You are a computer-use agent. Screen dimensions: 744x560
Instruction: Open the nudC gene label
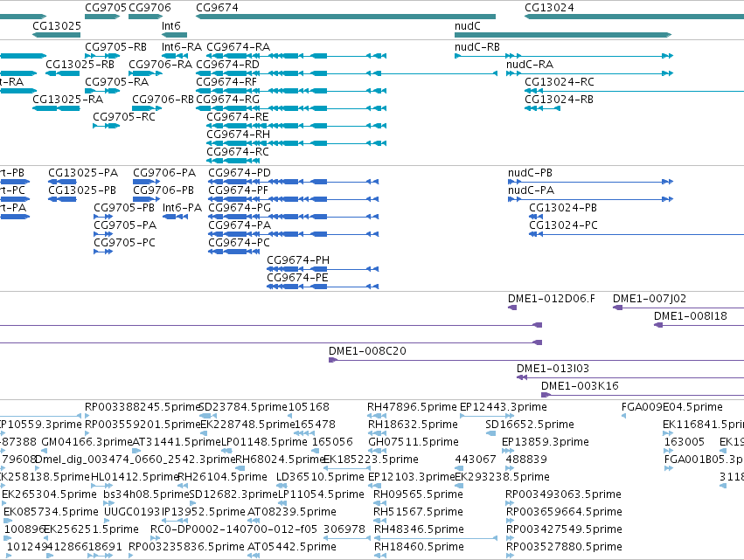468,25
